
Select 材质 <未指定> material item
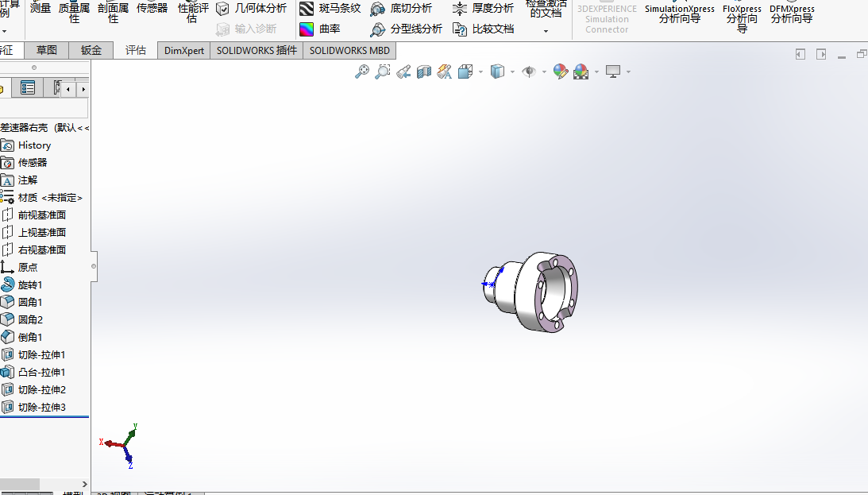point(41,198)
